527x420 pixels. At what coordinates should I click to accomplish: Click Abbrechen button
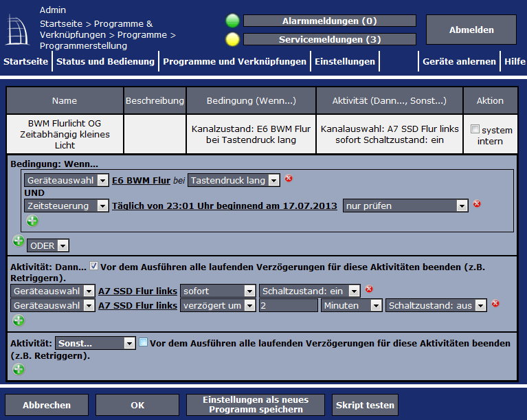[x=47, y=405]
